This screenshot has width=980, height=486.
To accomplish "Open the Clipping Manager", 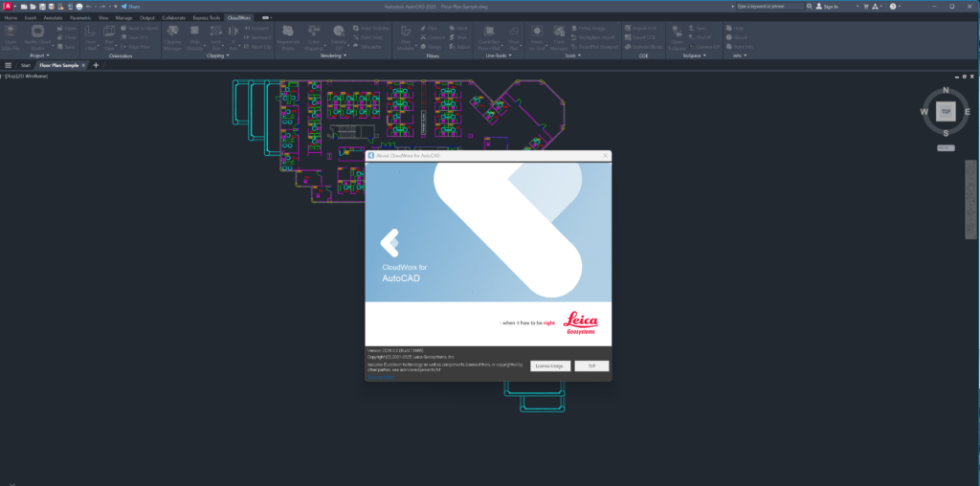I will tap(172, 37).
